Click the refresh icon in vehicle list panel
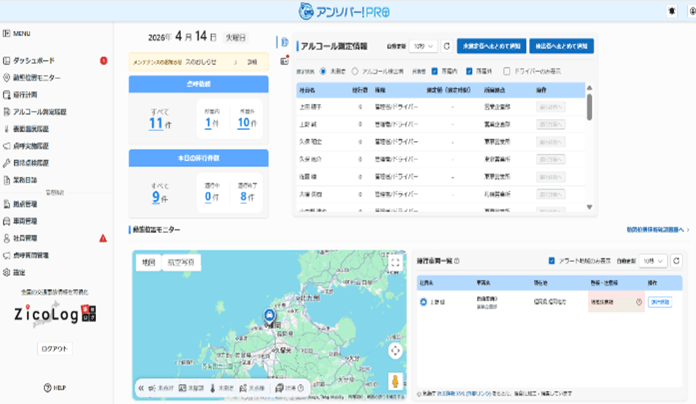Image resolution: width=696 pixels, height=404 pixels. pyautogui.click(x=676, y=261)
